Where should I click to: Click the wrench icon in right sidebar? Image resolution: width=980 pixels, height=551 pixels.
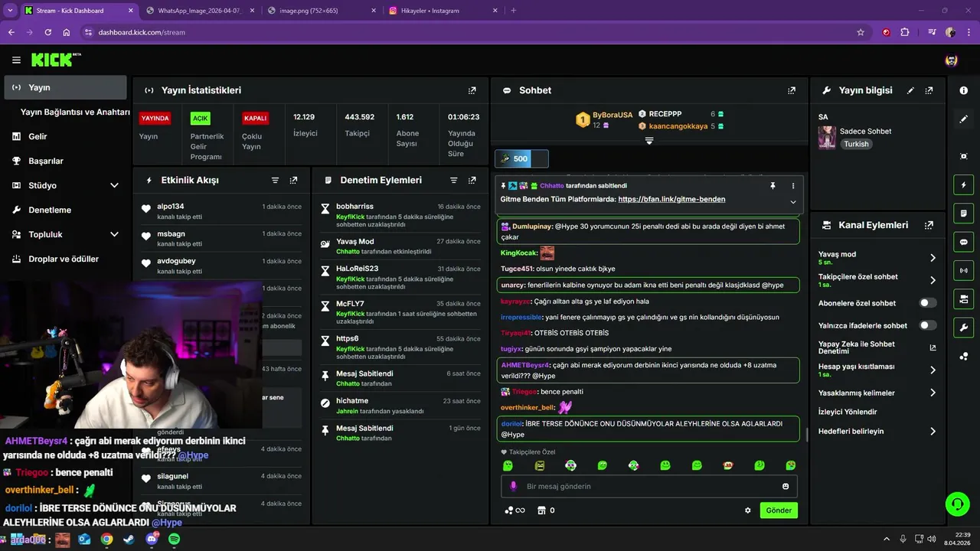pos(963,327)
